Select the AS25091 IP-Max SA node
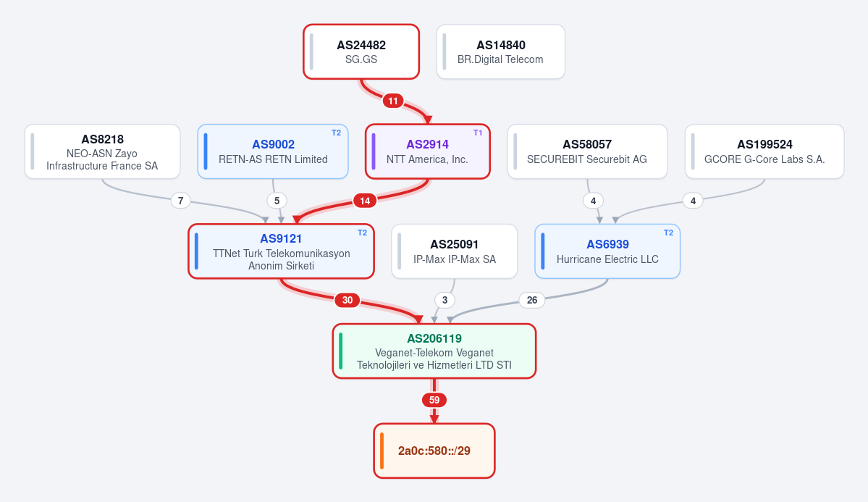 (455, 251)
